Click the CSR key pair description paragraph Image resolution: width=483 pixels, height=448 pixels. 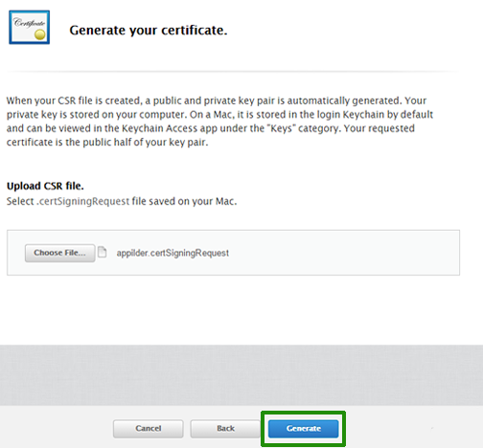tap(219, 122)
